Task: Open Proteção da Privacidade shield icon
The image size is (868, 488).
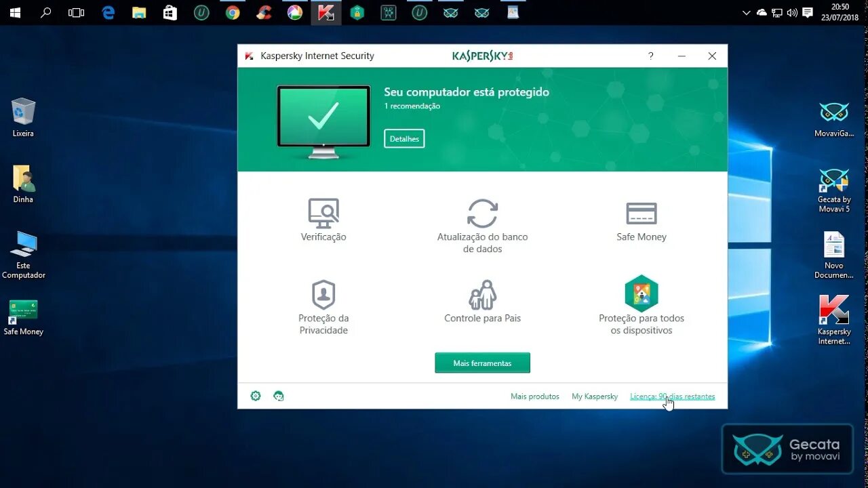Action: [323, 295]
